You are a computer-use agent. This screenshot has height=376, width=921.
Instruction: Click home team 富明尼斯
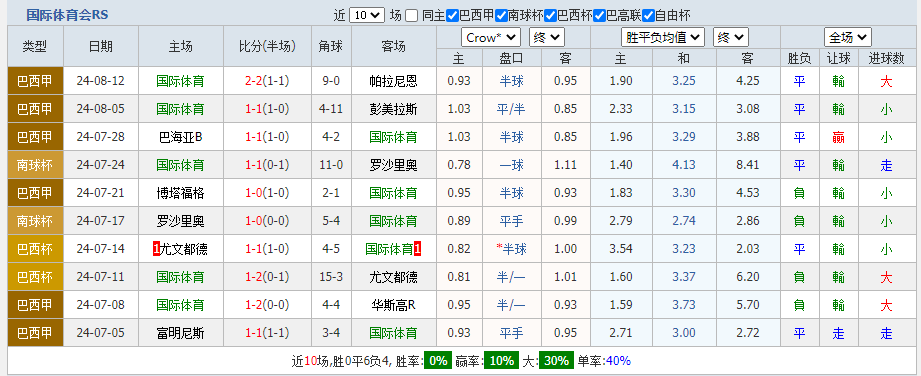pos(180,333)
